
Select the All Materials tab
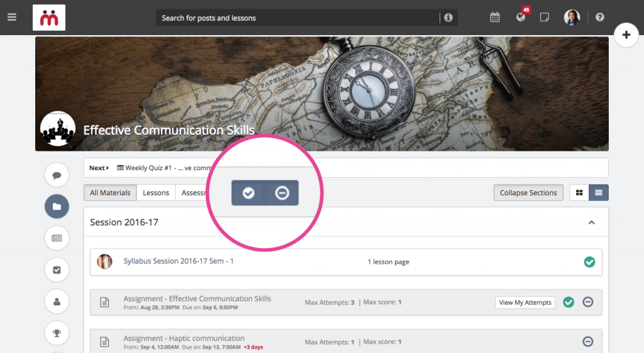point(110,193)
